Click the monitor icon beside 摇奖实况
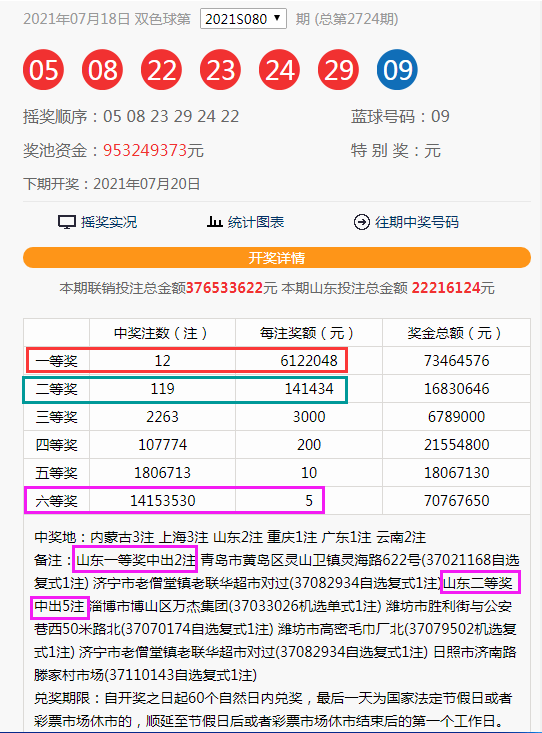Viewport: 542px width, 733px height. tap(67, 222)
